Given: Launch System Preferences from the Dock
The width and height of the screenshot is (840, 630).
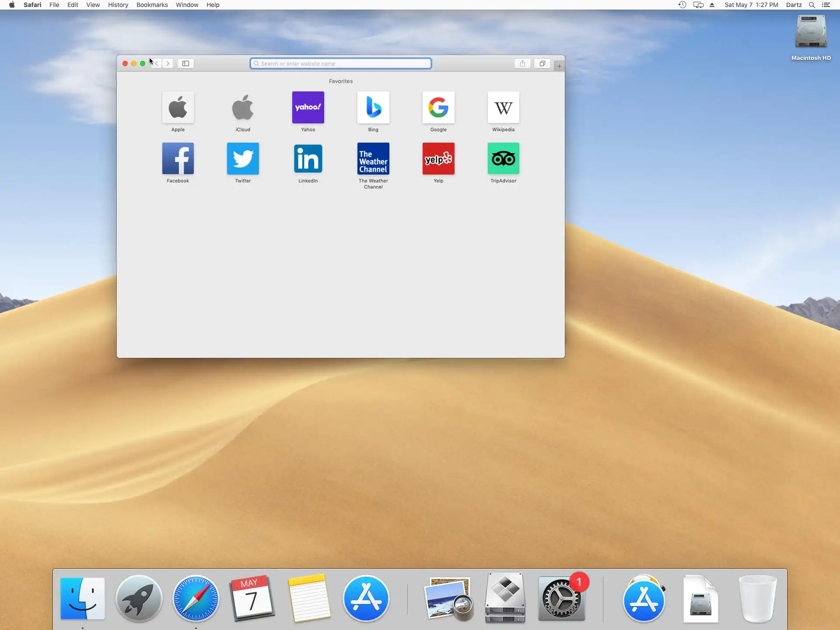Looking at the screenshot, I should [561, 598].
